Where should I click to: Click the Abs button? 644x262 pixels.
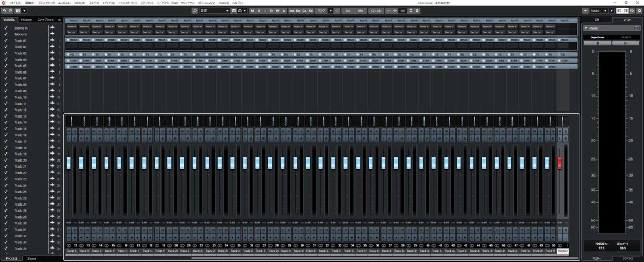click(360, 10)
